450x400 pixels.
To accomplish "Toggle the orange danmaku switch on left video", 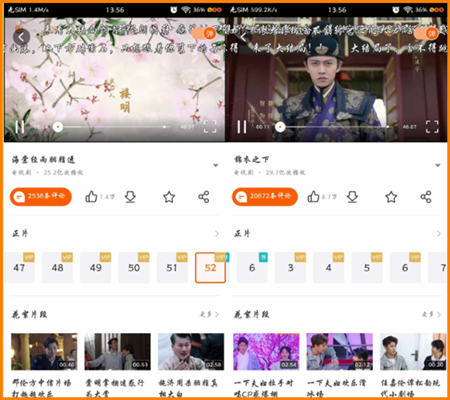I will 204,33.
